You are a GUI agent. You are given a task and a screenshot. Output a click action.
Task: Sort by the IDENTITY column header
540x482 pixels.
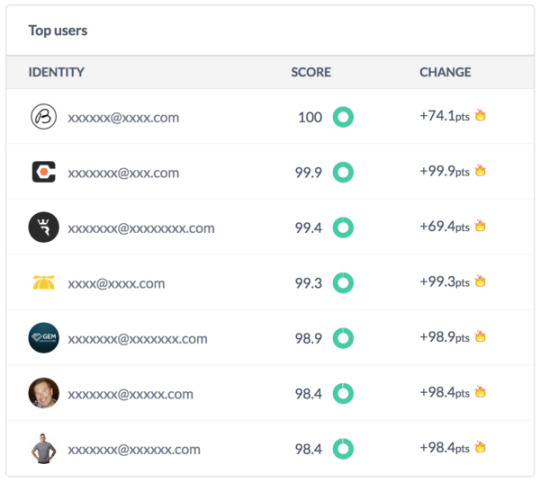(x=56, y=72)
